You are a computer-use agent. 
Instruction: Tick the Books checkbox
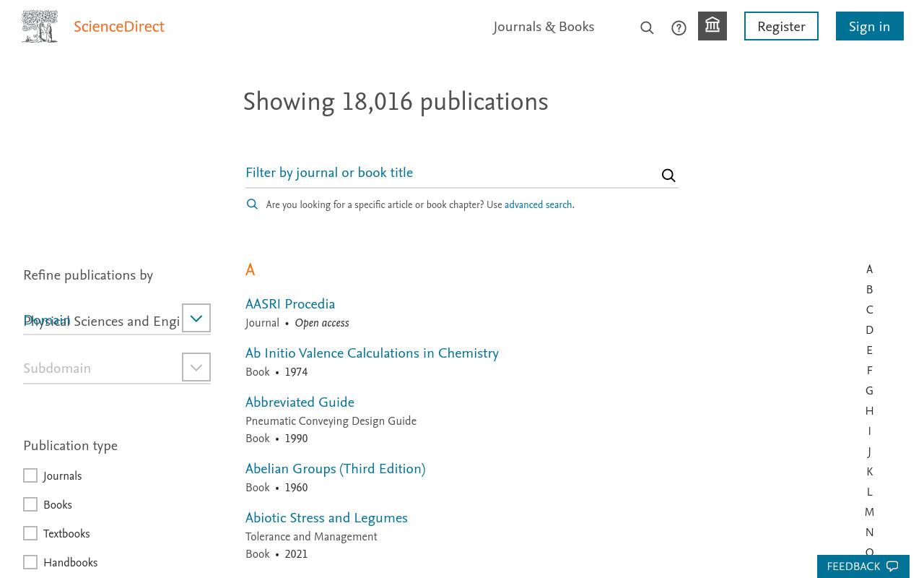(x=30, y=504)
